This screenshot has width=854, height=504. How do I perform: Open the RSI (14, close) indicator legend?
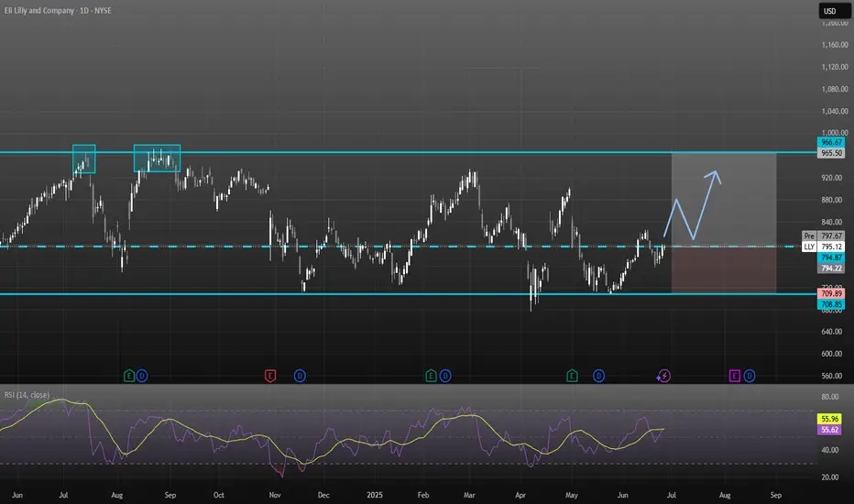pos(27,394)
